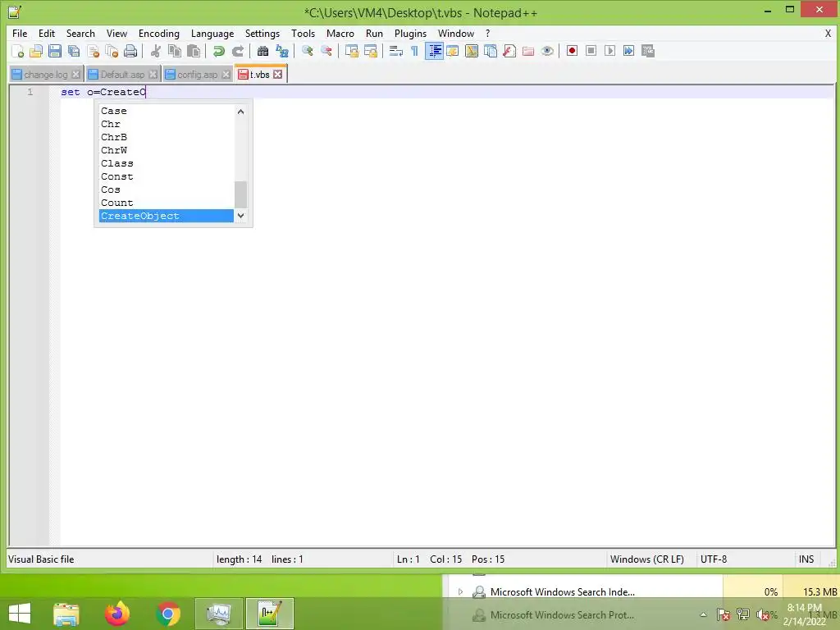Screen dimensions: 840x630
Task: Click the autocomplete scrollbar thumb
Action: tap(240, 194)
